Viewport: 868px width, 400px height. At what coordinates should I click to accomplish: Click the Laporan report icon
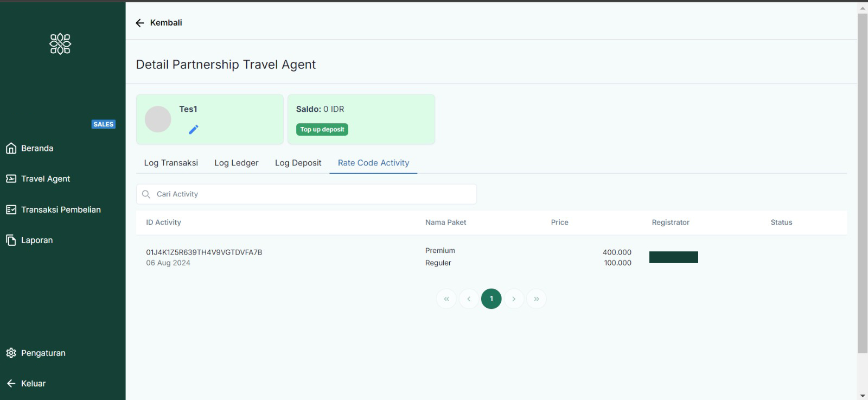click(11, 240)
